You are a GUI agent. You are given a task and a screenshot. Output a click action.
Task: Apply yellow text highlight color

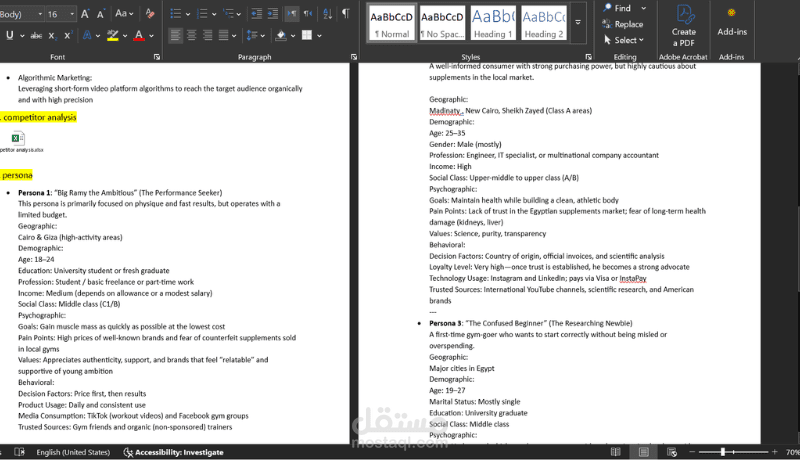[112, 35]
